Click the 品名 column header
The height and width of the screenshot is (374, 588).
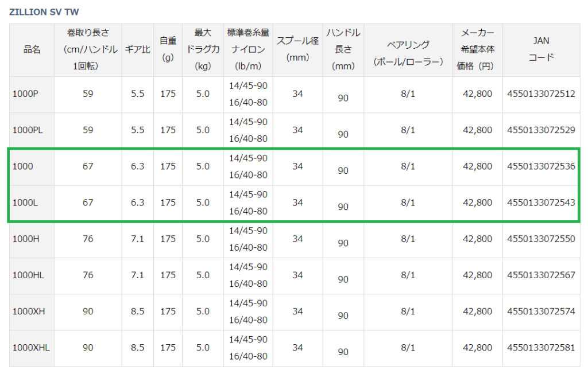click(32, 49)
